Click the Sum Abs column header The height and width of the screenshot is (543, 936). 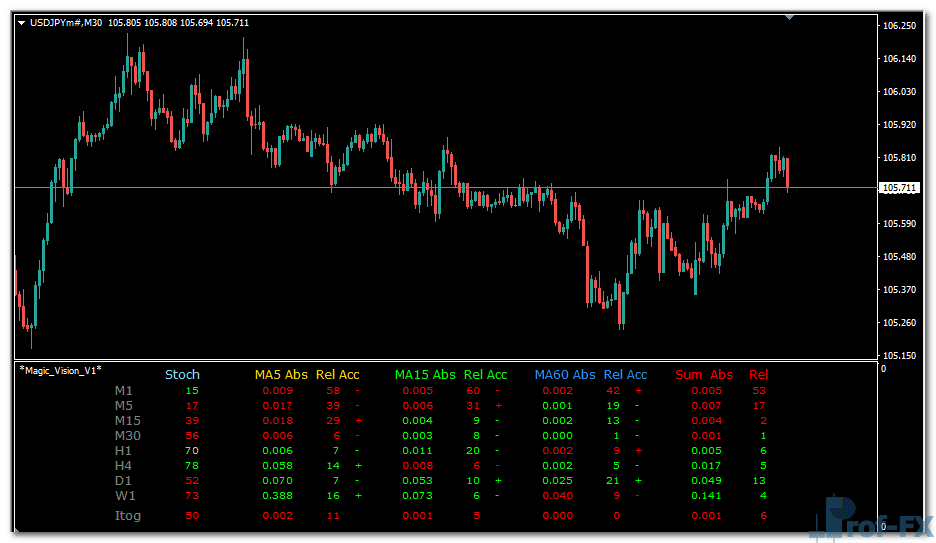(x=704, y=375)
